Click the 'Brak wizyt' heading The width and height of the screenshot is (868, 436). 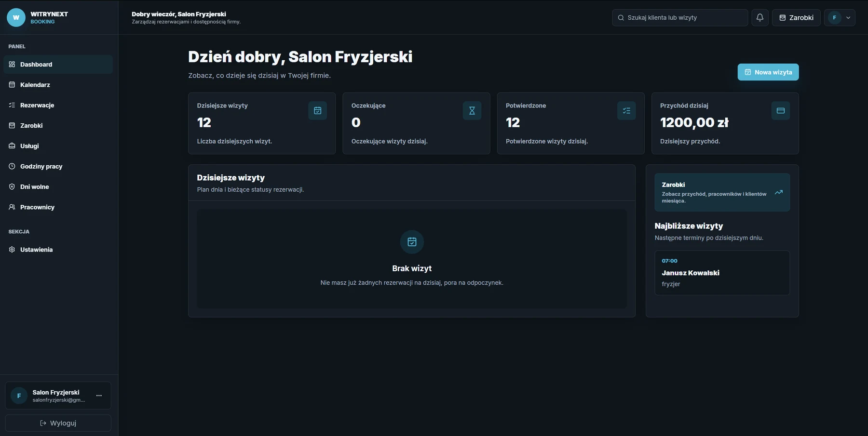pos(412,268)
